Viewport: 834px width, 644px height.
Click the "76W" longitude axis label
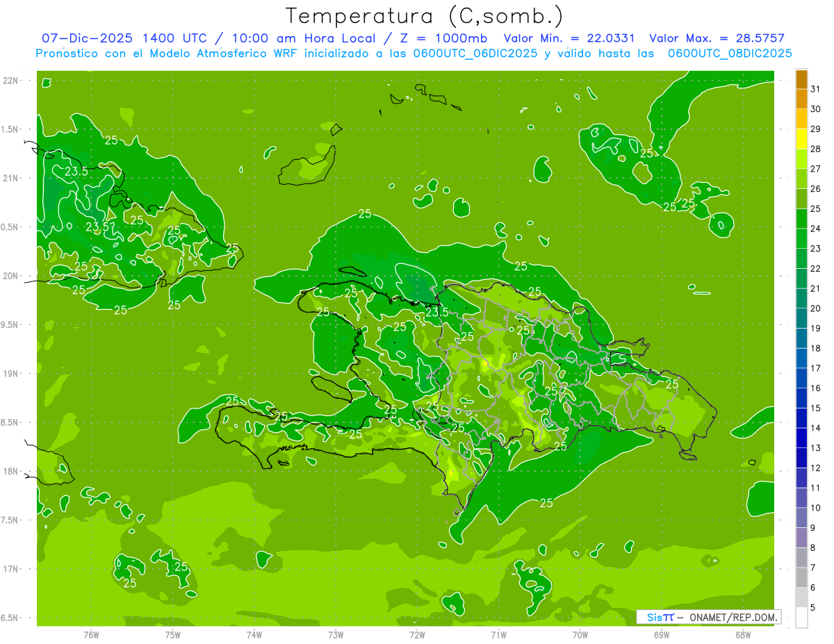(91, 634)
